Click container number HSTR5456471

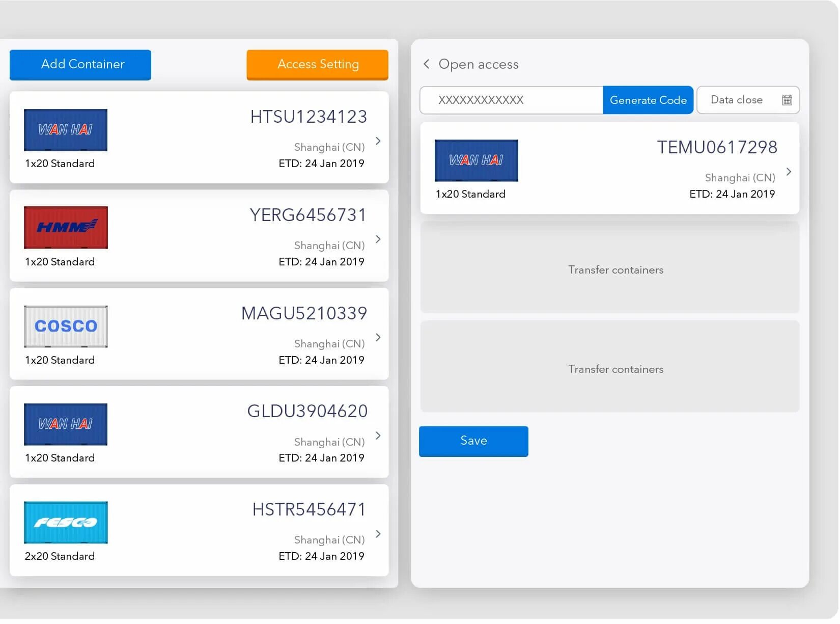(309, 510)
